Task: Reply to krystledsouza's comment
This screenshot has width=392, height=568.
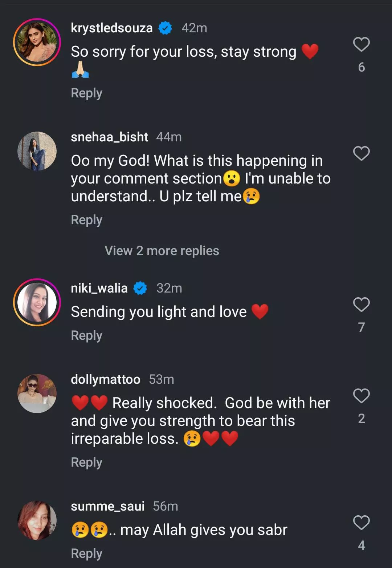Action: tap(86, 93)
